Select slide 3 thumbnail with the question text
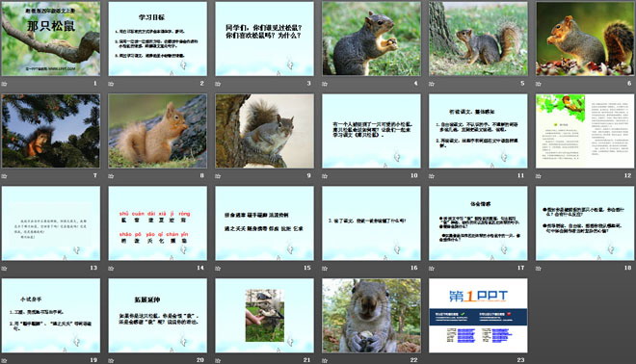 coord(264,39)
